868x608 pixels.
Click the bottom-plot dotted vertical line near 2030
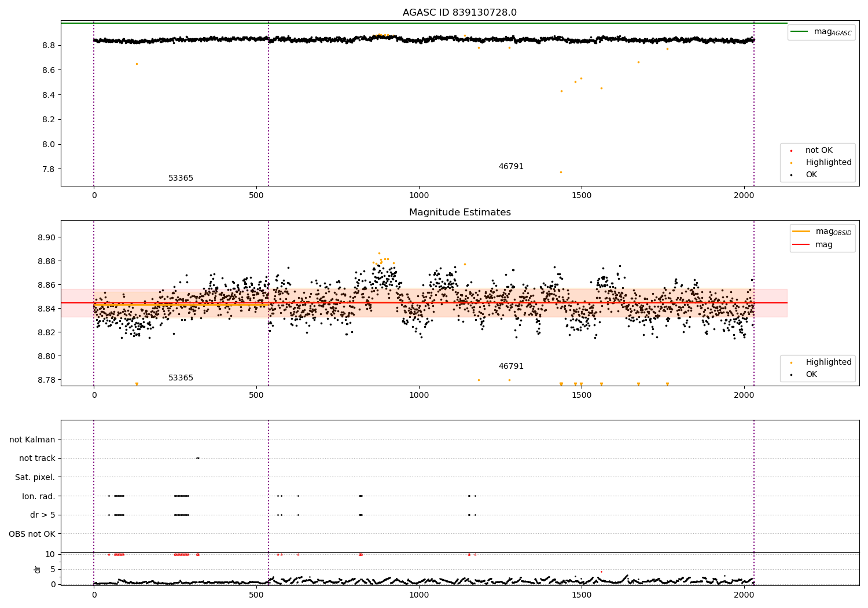(x=754, y=503)
